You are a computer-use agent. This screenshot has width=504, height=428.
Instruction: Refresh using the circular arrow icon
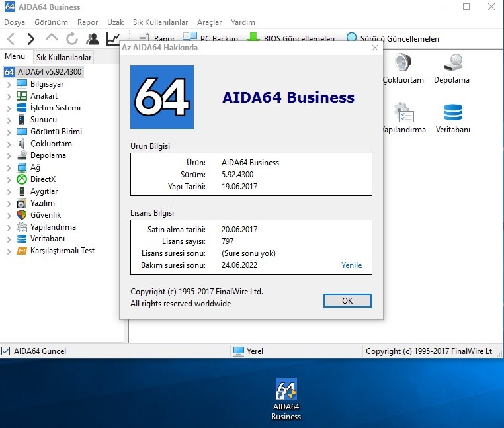click(72, 39)
